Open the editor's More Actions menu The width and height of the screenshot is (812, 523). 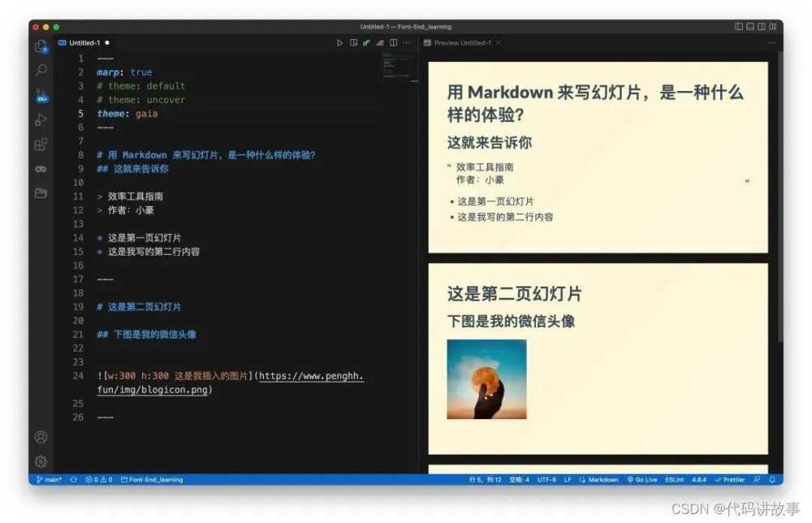pos(405,42)
